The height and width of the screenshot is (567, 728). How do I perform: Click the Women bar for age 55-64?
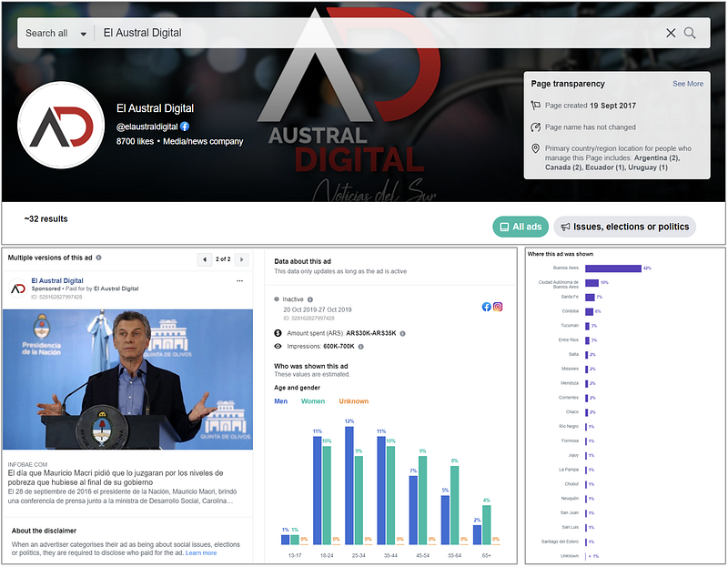tap(454, 505)
